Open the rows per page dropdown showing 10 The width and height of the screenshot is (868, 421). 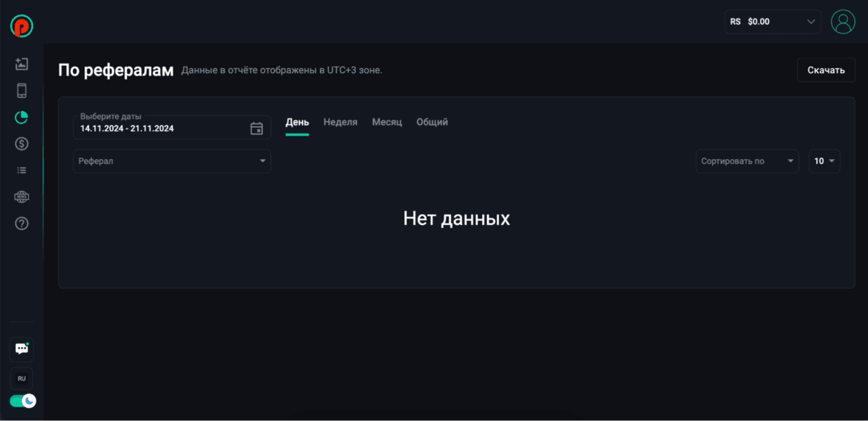tap(824, 161)
